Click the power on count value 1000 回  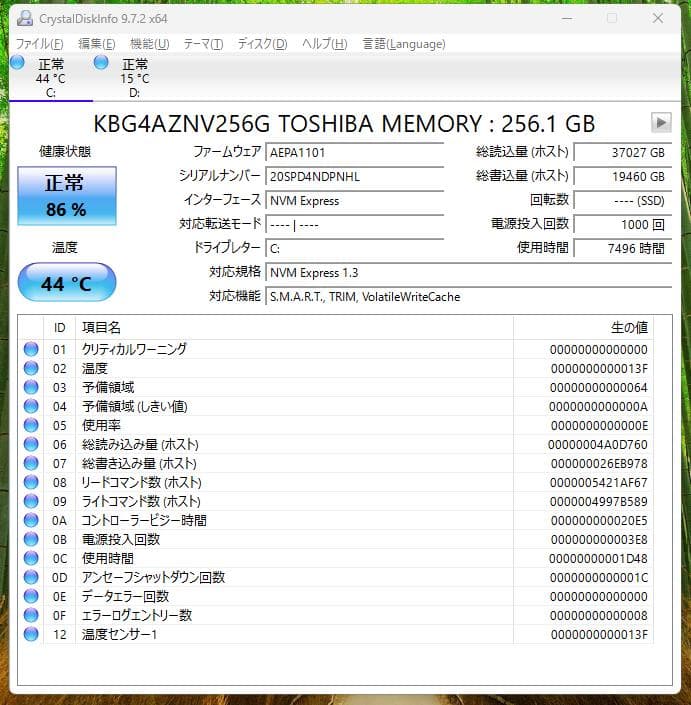tap(623, 224)
